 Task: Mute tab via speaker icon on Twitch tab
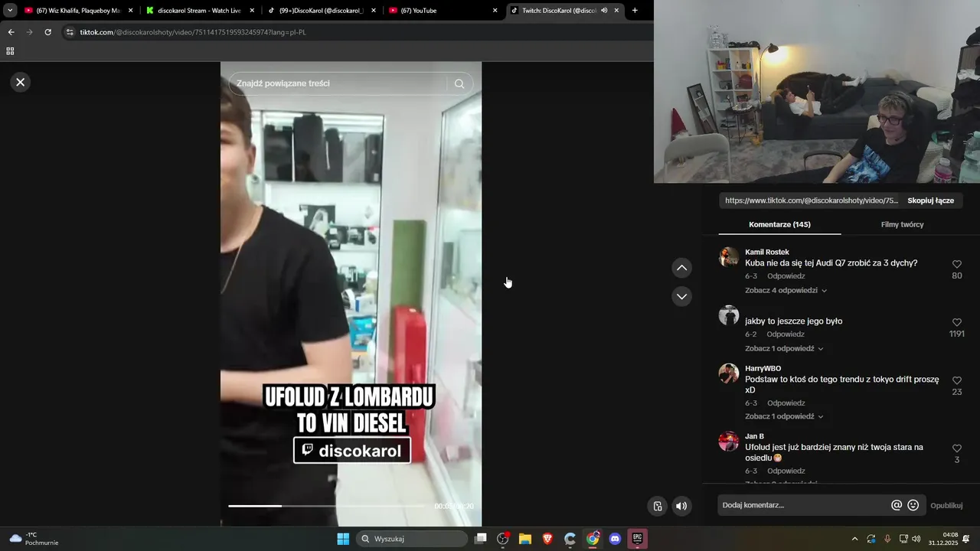tap(604, 11)
